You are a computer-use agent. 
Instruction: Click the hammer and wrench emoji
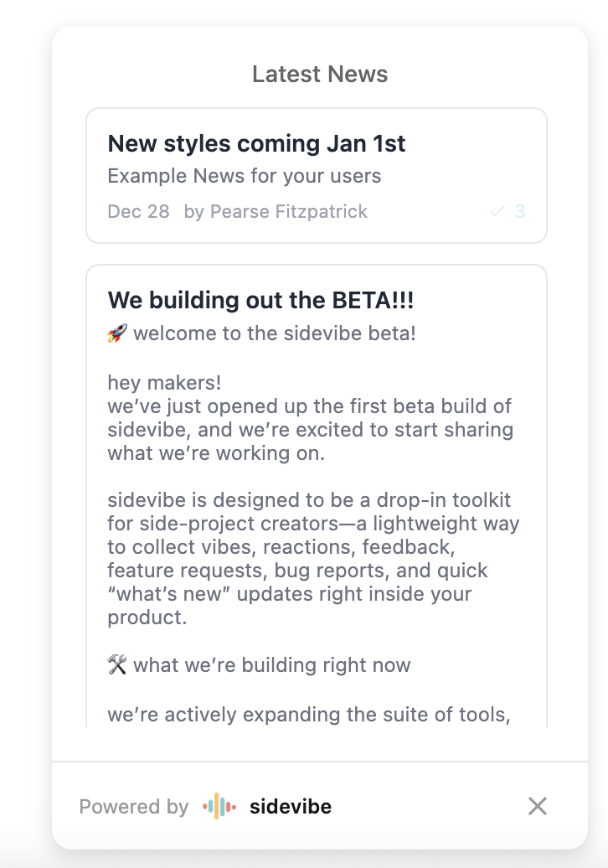pyautogui.click(x=116, y=665)
